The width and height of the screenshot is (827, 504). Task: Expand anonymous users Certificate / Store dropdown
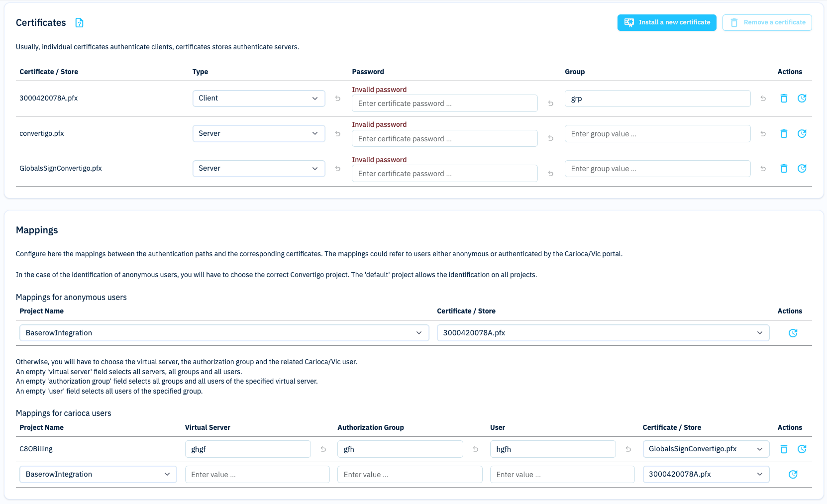(603, 333)
